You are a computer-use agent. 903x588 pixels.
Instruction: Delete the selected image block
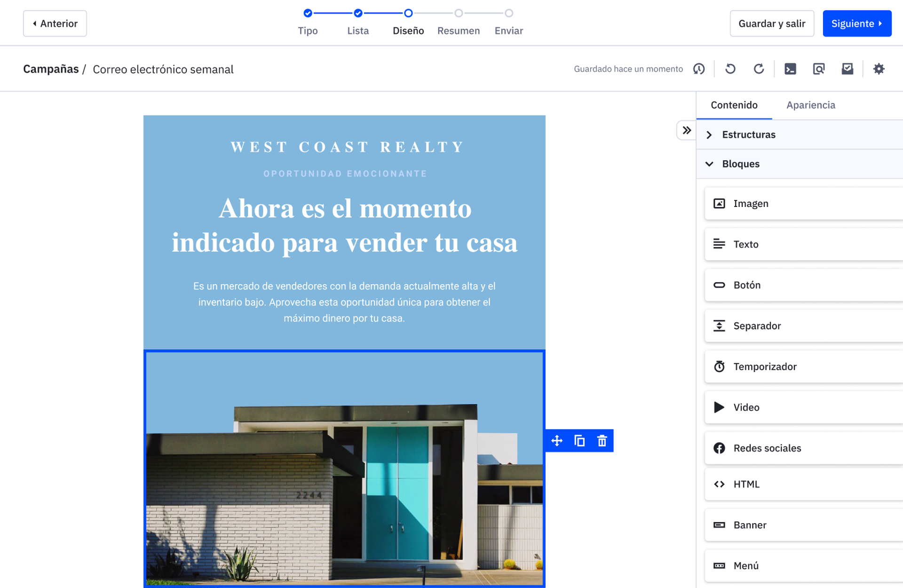tap(602, 441)
